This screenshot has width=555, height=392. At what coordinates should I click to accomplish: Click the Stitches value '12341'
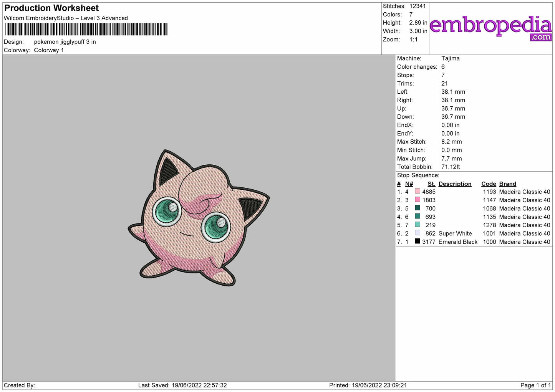[417, 6]
